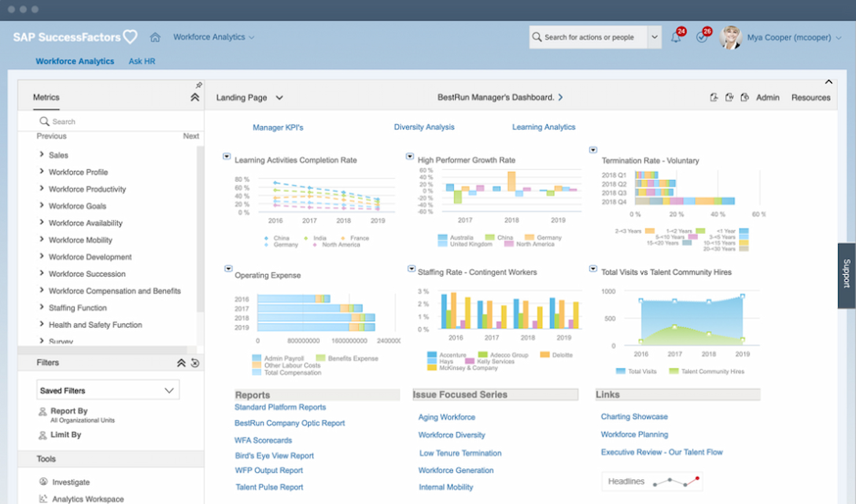Open the Total Visits vs Talent Community Hires menu

[593, 269]
